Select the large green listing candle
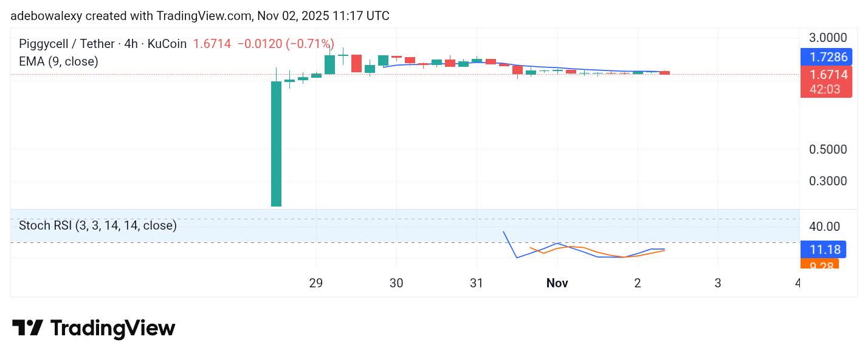The width and height of the screenshot is (868, 359). [276, 144]
